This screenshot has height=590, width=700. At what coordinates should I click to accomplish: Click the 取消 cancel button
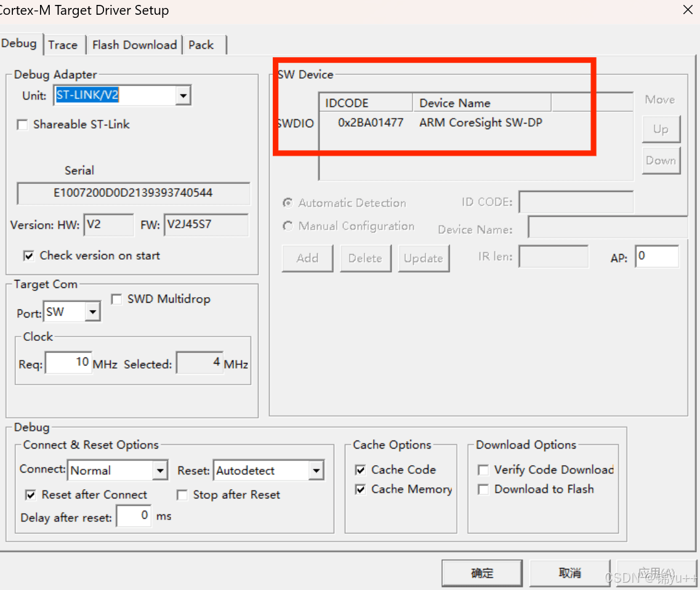(569, 572)
